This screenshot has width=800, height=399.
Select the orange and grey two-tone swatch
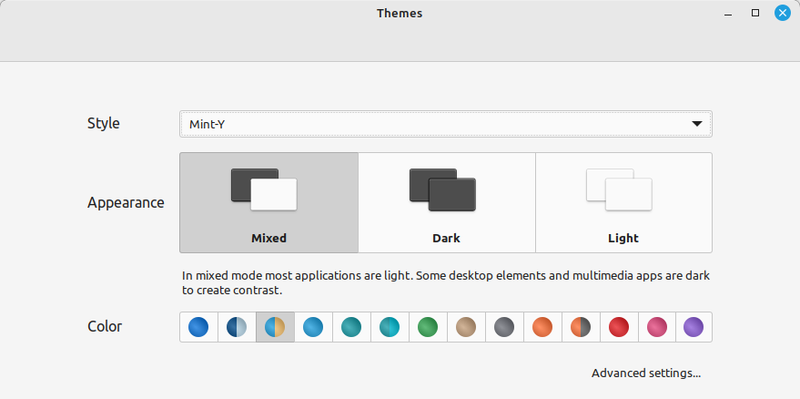tap(581, 327)
